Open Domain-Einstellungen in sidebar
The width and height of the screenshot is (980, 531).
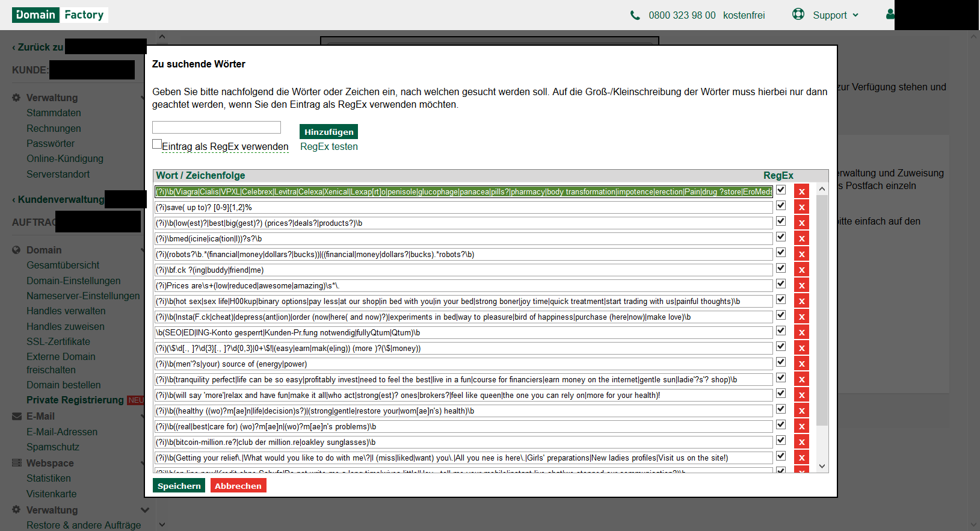[73, 281]
